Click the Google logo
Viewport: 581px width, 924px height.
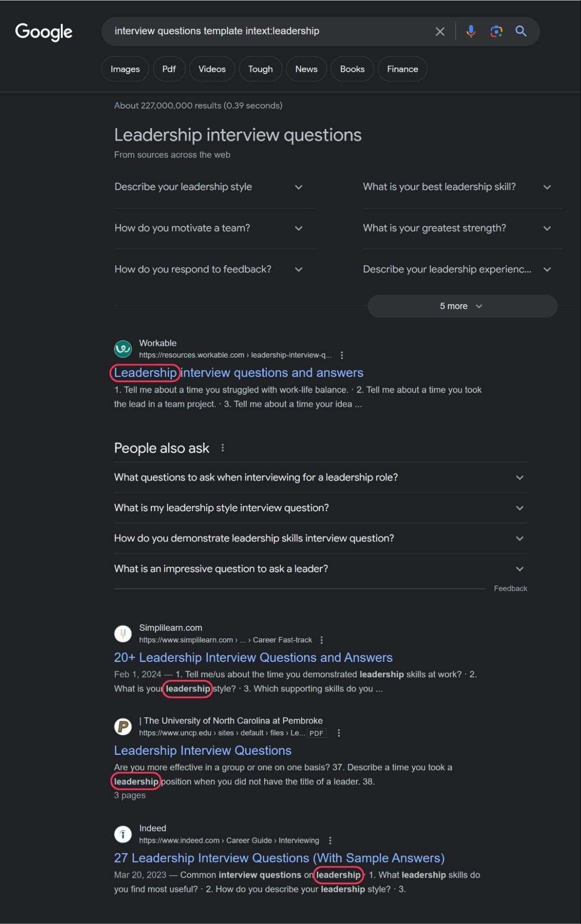click(44, 32)
